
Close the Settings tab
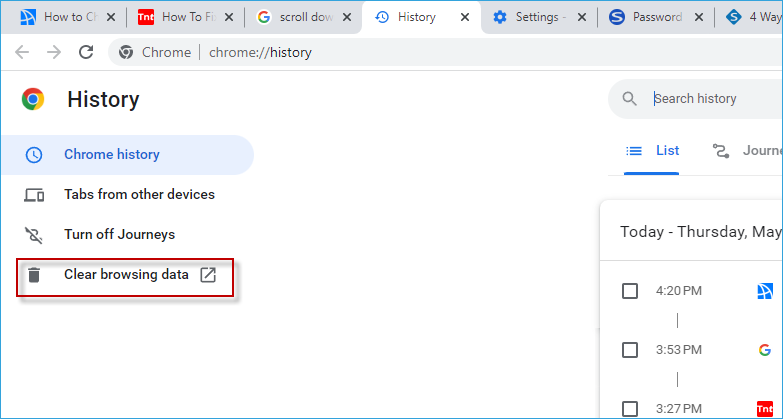(x=582, y=17)
